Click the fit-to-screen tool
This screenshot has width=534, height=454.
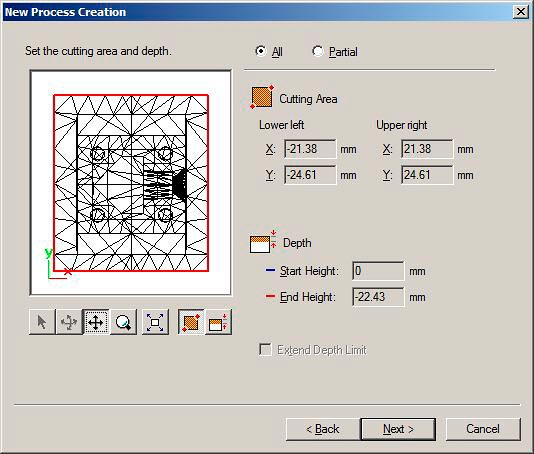click(x=155, y=322)
